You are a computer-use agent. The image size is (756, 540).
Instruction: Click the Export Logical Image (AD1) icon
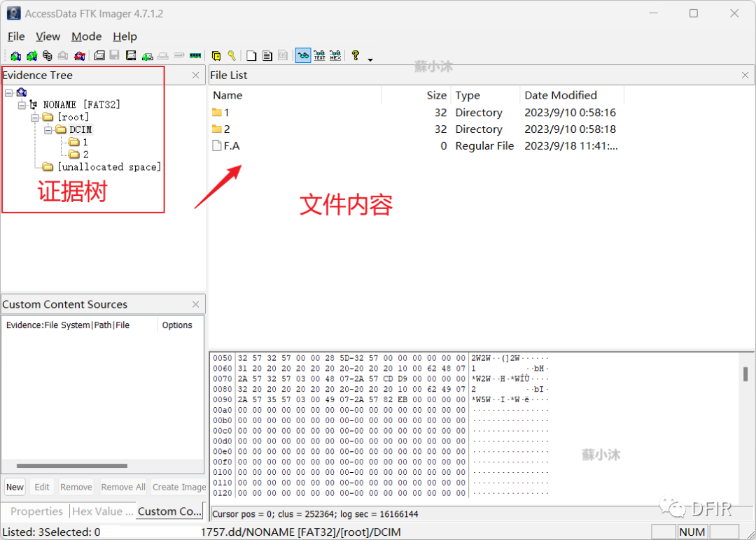click(131, 56)
